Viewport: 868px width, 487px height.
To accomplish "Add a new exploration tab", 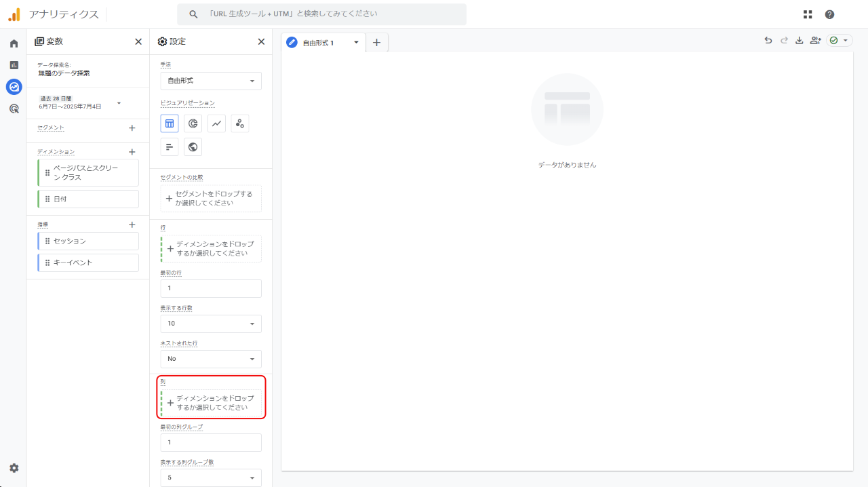I will 377,42.
